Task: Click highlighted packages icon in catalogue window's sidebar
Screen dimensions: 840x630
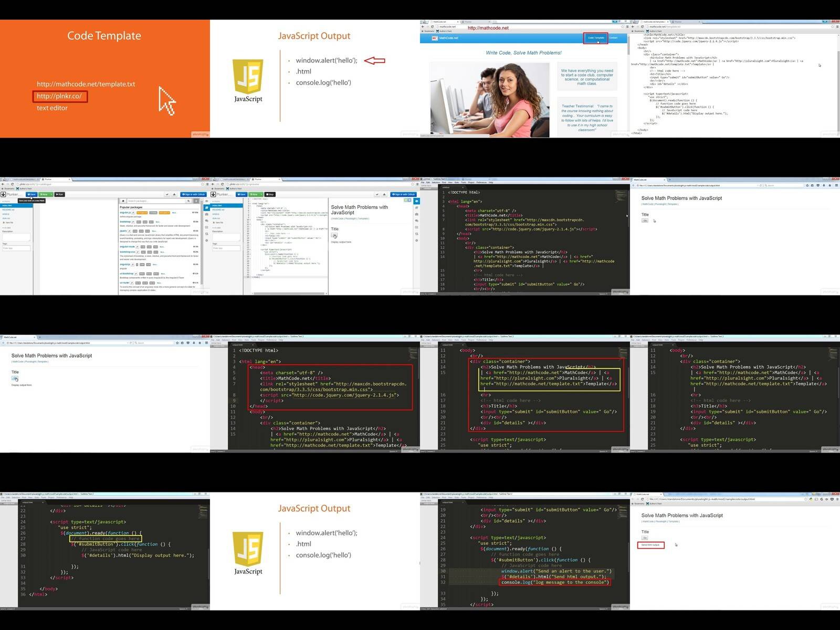Action: pos(206,207)
